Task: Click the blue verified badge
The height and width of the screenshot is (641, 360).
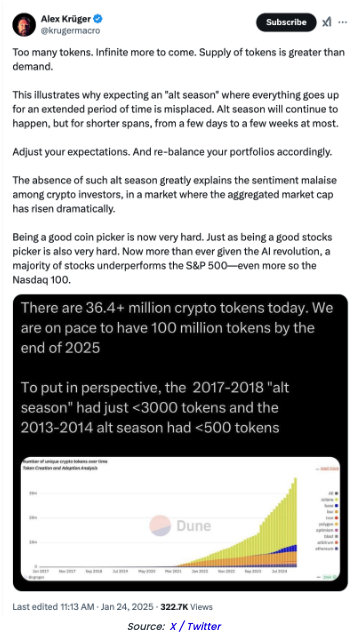Action: (x=98, y=18)
